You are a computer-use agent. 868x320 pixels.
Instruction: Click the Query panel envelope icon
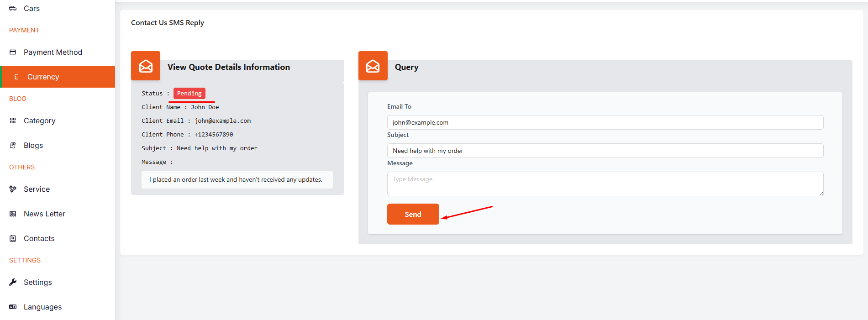[x=373, y=66]
